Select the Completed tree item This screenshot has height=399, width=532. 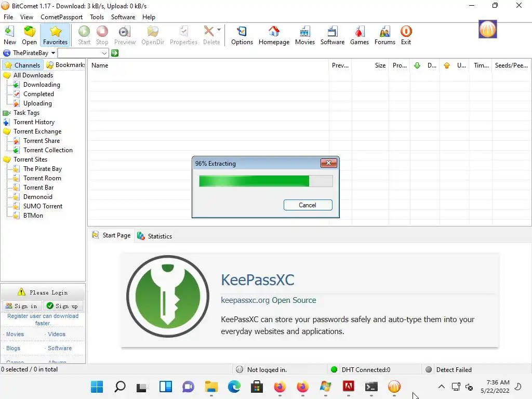38,94
